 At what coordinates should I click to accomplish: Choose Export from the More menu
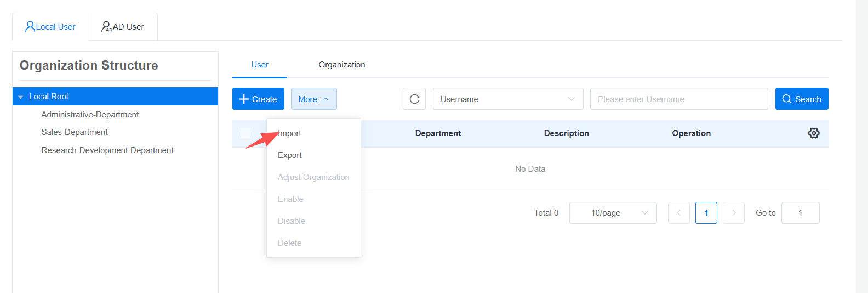[290, 155]
